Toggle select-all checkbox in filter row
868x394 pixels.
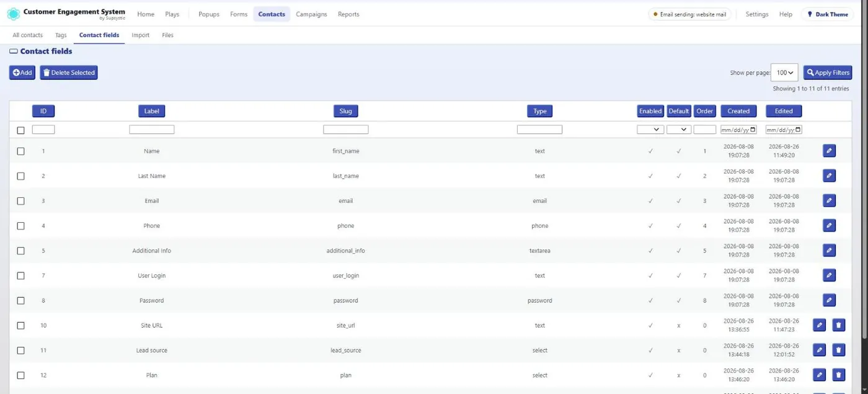tap(20, 130)
